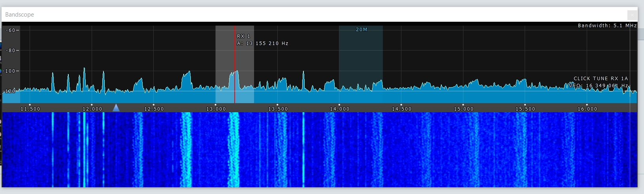Click the bright waterfall band under the RX passband
Viewport: 644px width, 194px height.
[x=234, y=150]
